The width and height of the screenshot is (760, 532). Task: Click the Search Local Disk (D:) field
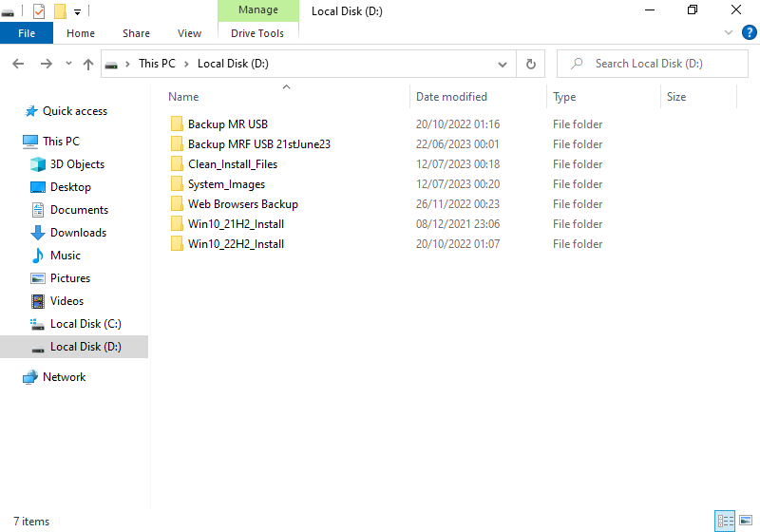(653, 64)
